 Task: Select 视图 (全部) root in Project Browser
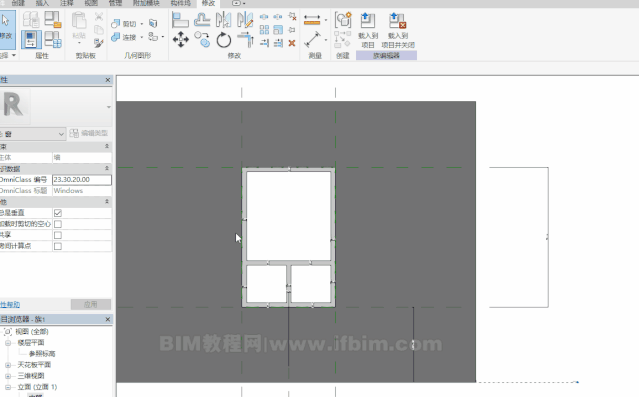tap(32, 332)
